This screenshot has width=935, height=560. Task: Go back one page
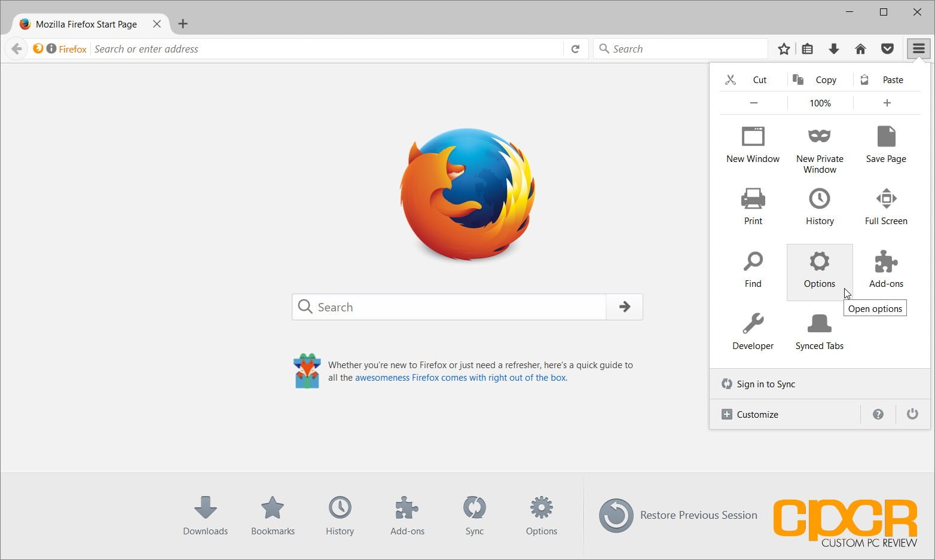(x=17, y=49)
